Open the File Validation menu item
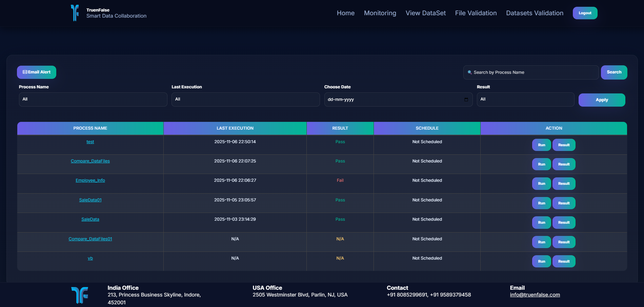 click(476, 13)
